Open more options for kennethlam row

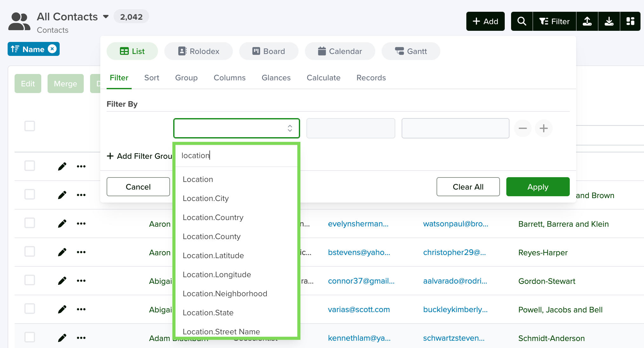coord(81,338)
